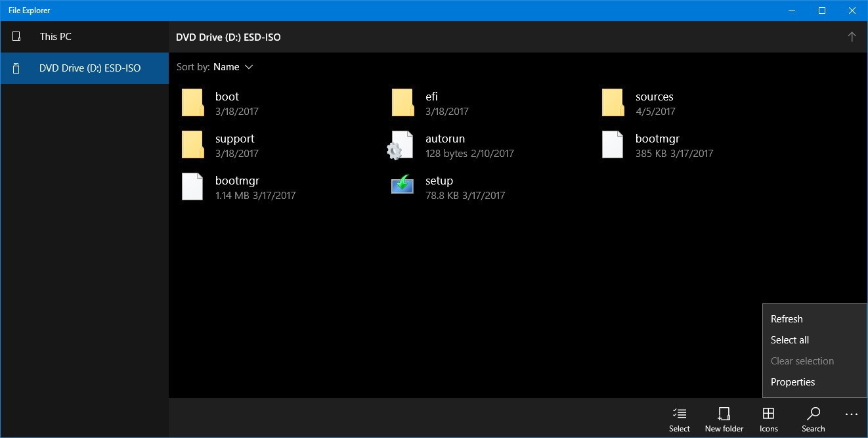The width and height of the screenshot is (868, 438).
Task: Select DVD Drive (D:) ESD-ISO sidebar entry
Action: (84, 68)
